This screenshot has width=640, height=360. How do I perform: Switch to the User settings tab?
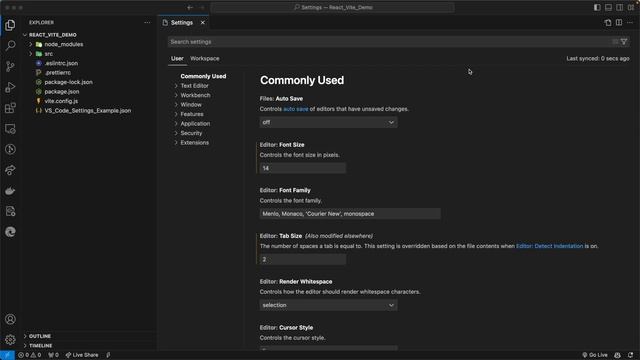click(177, 58)
